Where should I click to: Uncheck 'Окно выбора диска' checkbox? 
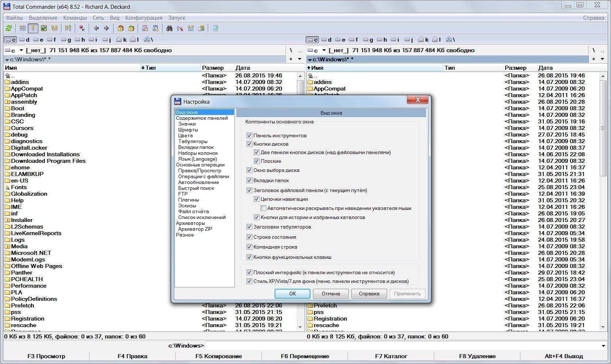[249, 170]
